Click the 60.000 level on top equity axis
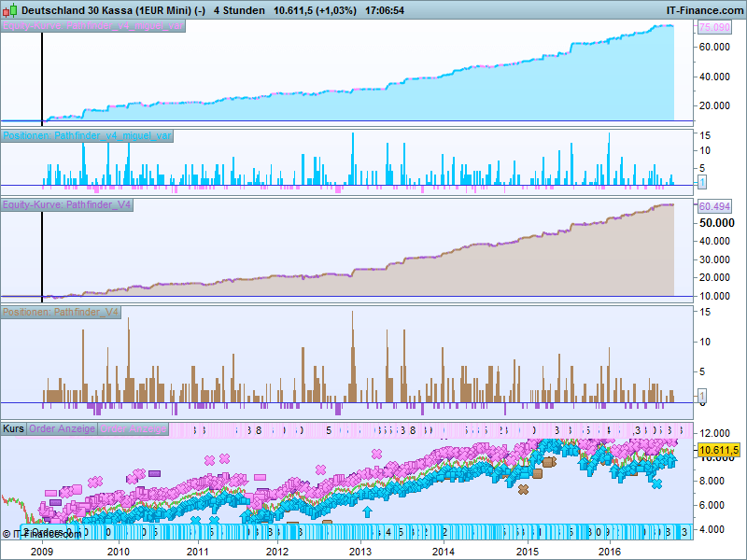This screenshot has height=560, width=747. (x=714, y=47)
